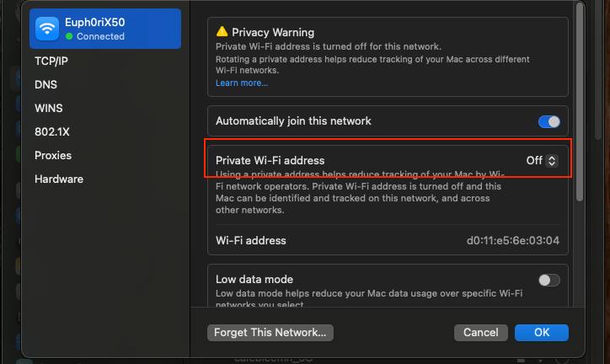Viewport: 610px width, 364px height.
Task: Go to the 802.1X section
Action: pyautogui.click(x=52, y=132)
